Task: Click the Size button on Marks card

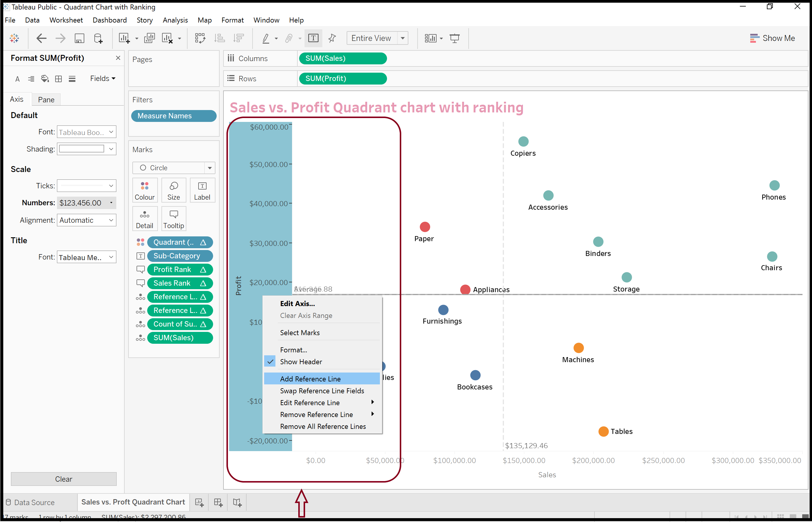Action: (174, 190)
